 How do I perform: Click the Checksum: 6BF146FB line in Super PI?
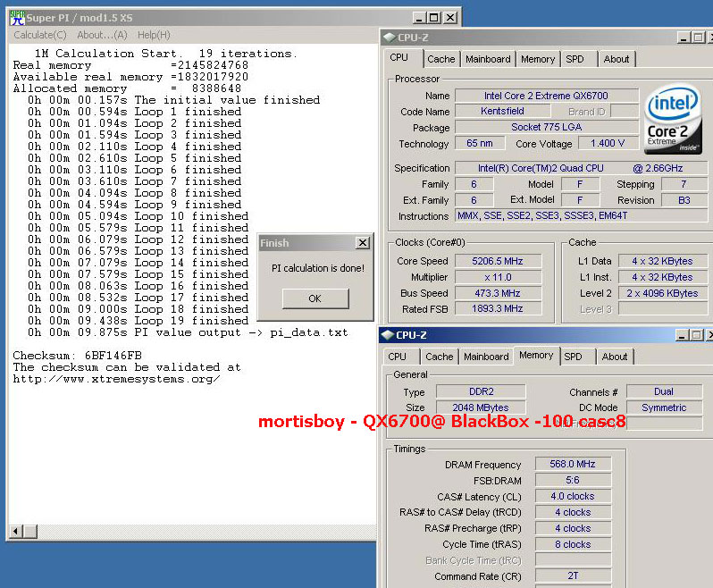pyautogui.click(x=78, y=355)
